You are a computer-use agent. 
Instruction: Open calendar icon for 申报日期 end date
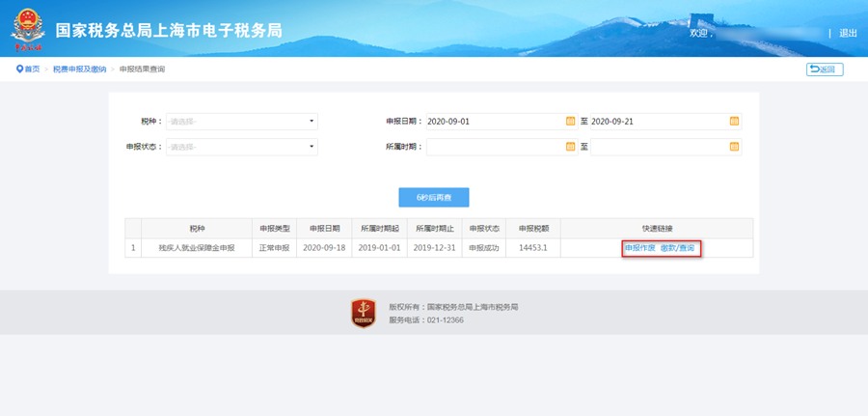734,122
